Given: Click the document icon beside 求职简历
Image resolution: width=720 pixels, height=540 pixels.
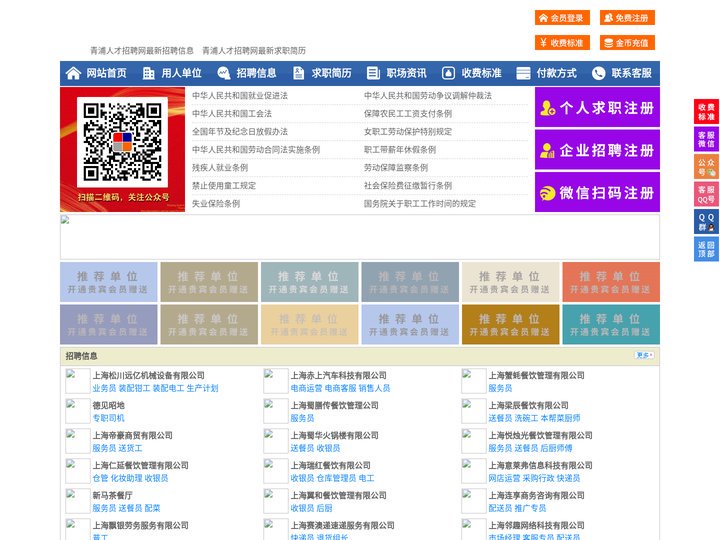Looking at the screenshot, I should coord(298,73).
